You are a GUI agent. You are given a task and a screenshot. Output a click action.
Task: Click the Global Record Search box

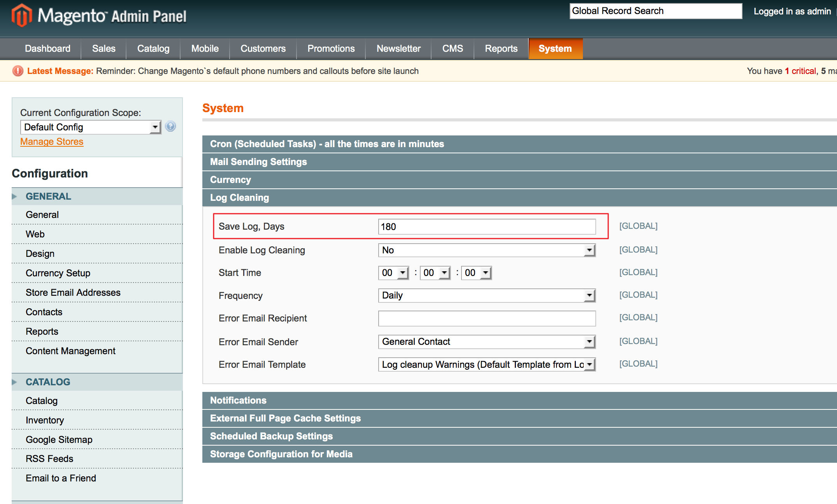[655, 11]
